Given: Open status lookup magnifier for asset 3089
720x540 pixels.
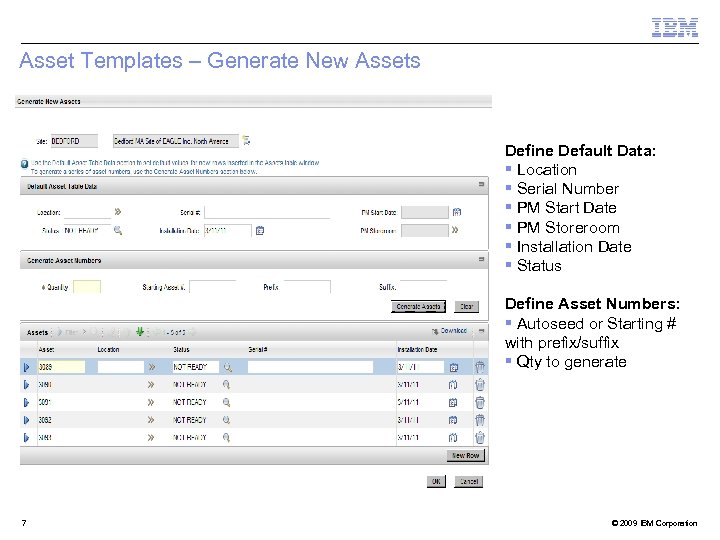Looking at the screenshot, I should click(x=227, y=367).
